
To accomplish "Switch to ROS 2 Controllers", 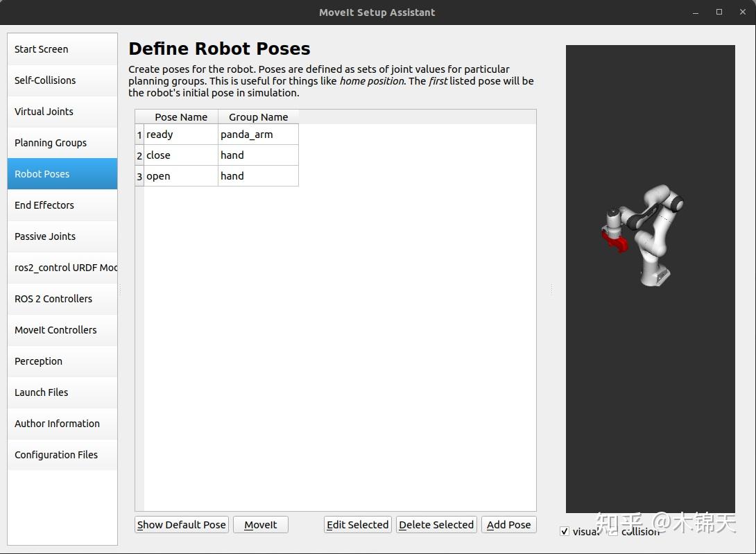I will [x=53, y=298].
